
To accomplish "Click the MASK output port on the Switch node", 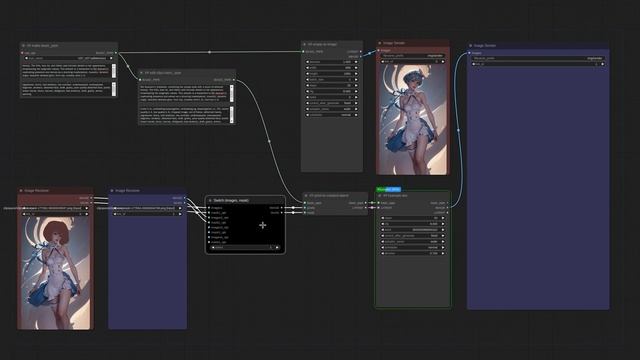I will click(282, 213).
